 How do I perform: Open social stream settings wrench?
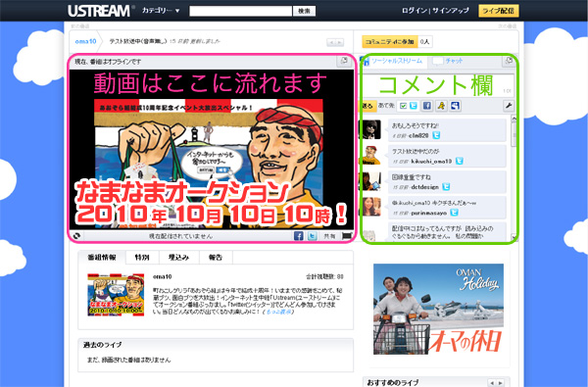click(509, 106)
